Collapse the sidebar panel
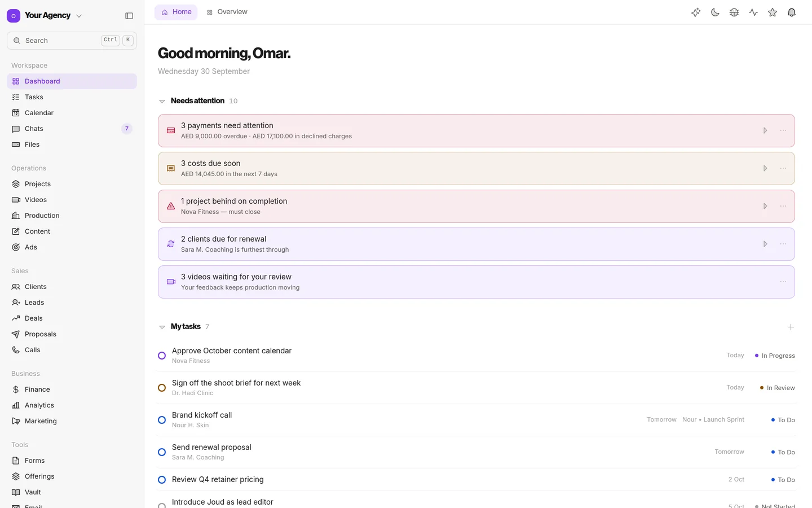The width and height of the screenshot is (812, 508). tap(129, 16)
